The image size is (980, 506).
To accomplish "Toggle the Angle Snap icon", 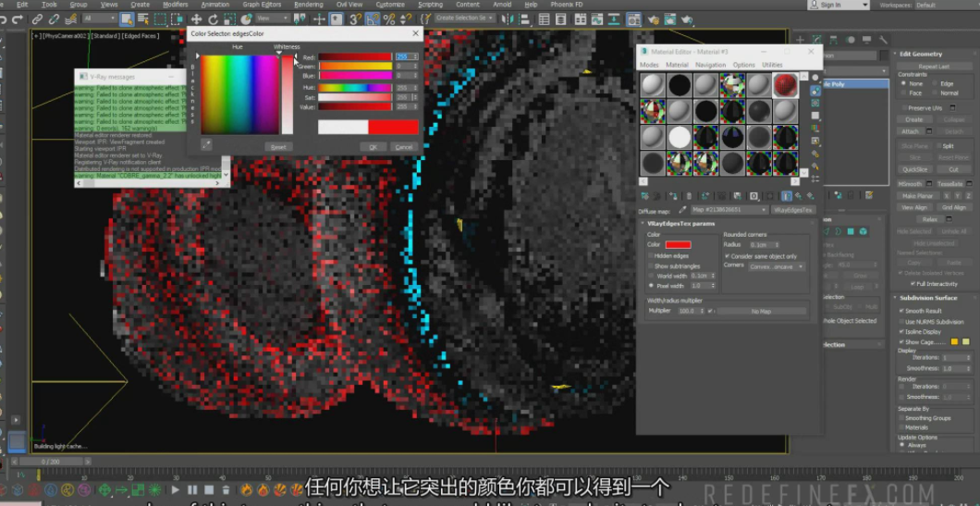I will point(373,19).
